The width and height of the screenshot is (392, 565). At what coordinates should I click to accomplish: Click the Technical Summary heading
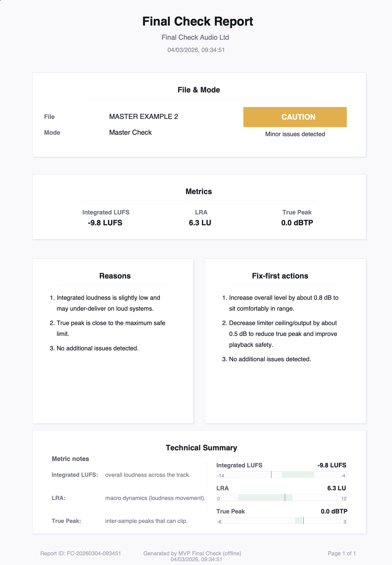(x=201, y=448)
